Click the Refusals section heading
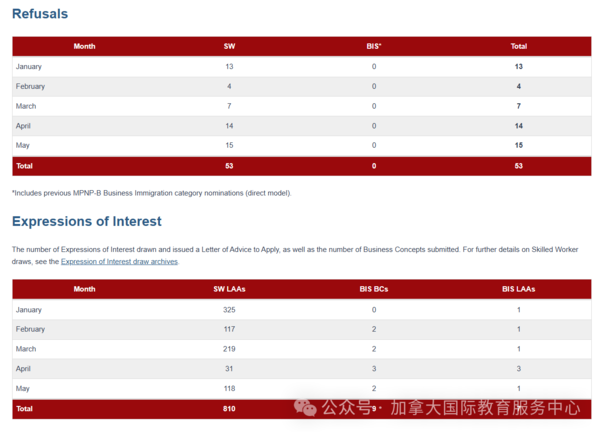The image size is (600, 432). tap(40, 14)
